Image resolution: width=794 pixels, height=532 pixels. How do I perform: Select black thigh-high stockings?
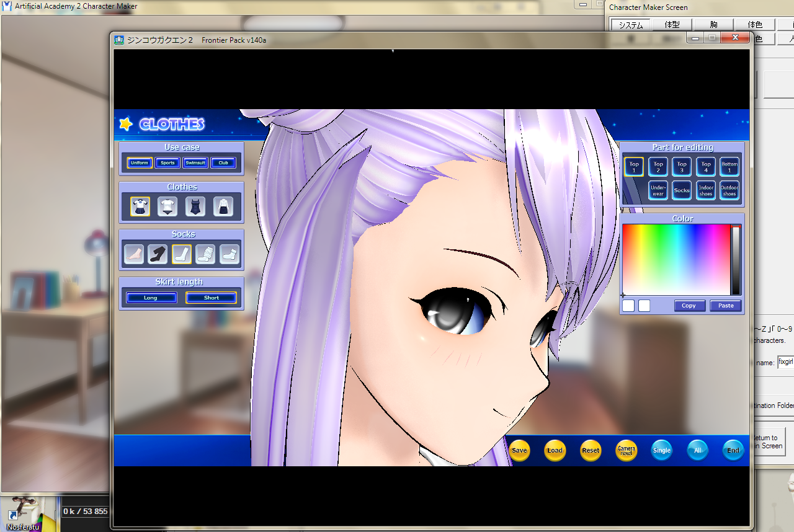coord(158,254)
